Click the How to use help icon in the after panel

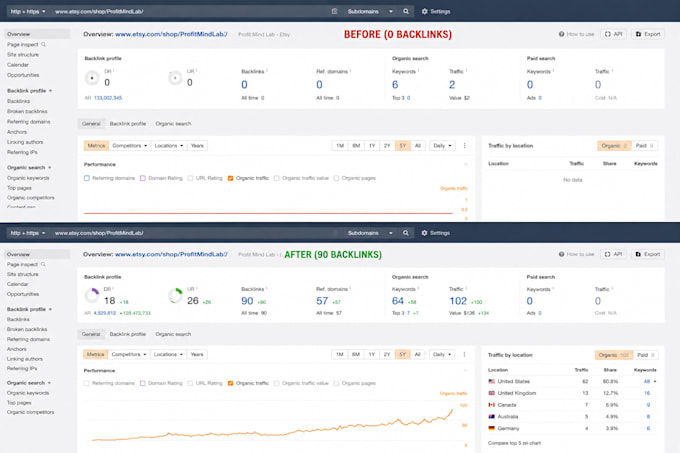click(562, 254)
